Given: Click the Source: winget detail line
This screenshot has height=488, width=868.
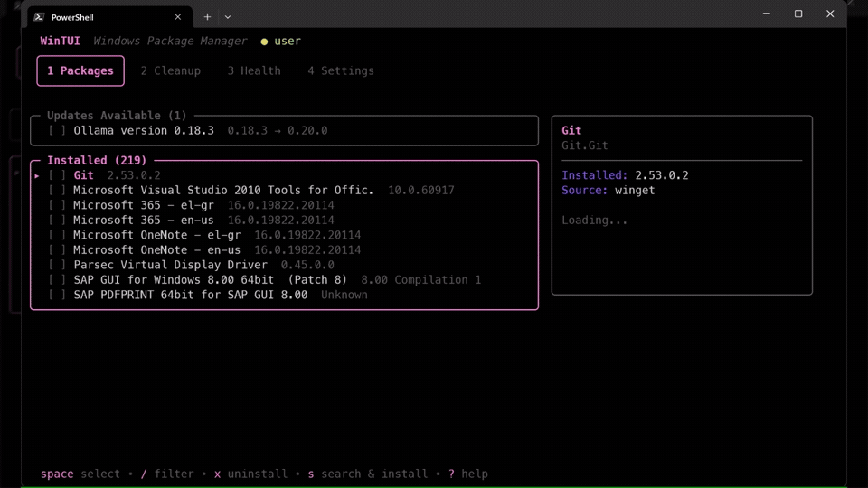Looking at the screenshot, I should click(608, 191).
